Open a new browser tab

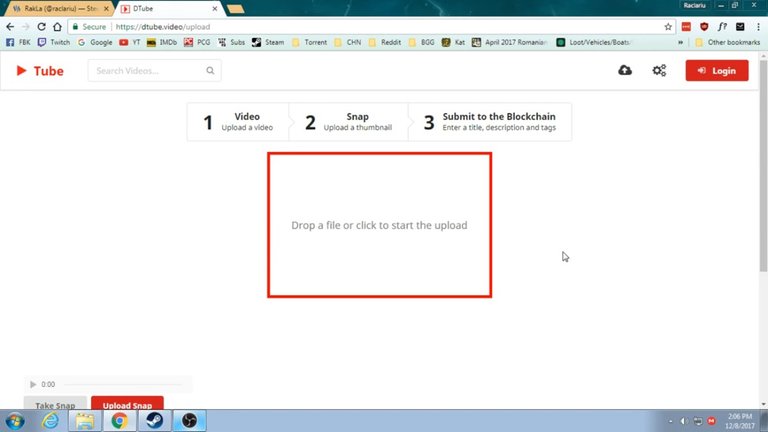pyautogui.click(x=236, y=9)
